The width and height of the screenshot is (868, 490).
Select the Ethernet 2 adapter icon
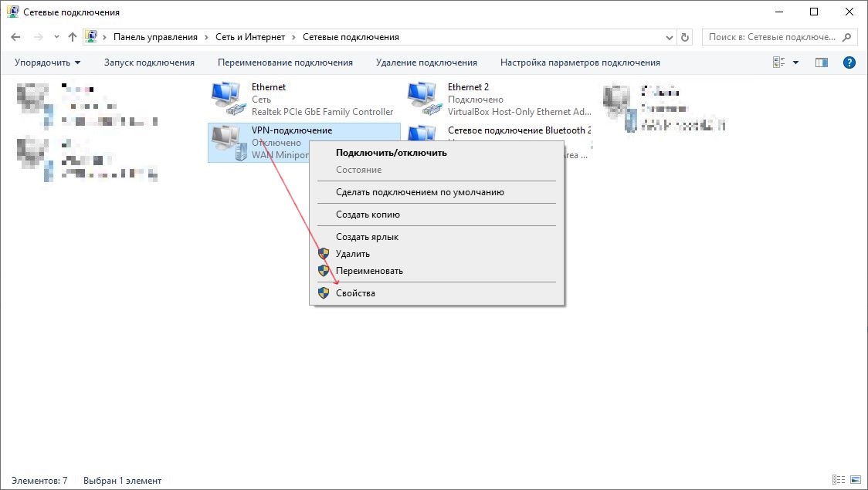pos(423,99)
